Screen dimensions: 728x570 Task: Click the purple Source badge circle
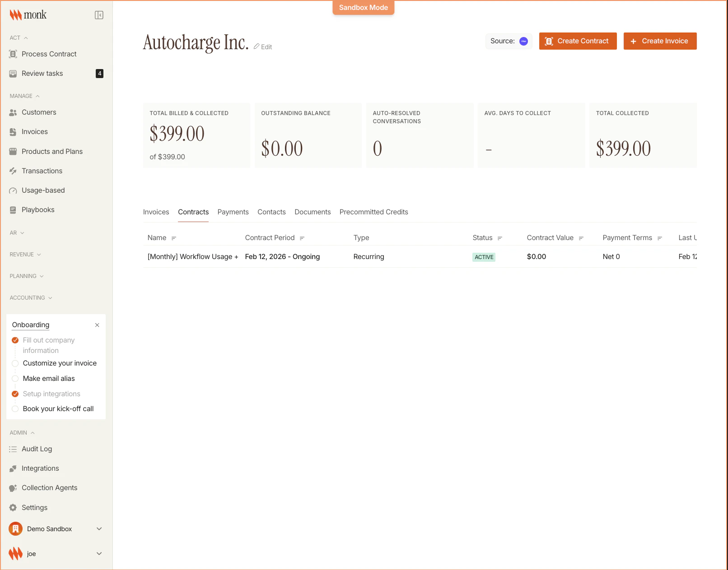click(x=523, y=41)
